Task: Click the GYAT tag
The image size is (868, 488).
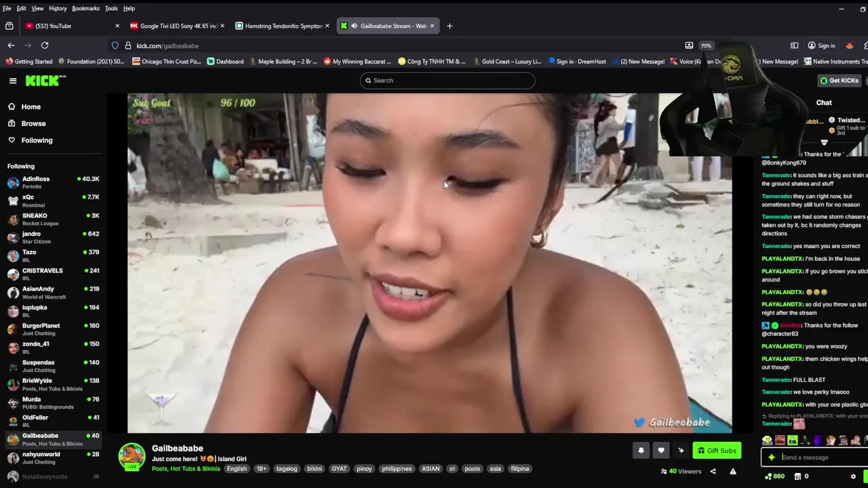Action: [339, 469]
